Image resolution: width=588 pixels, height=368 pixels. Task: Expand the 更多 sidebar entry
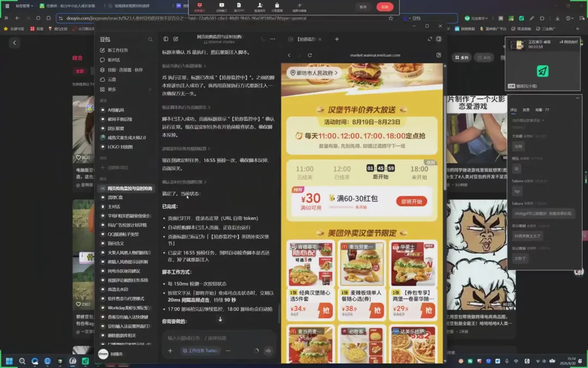[126, 89]
